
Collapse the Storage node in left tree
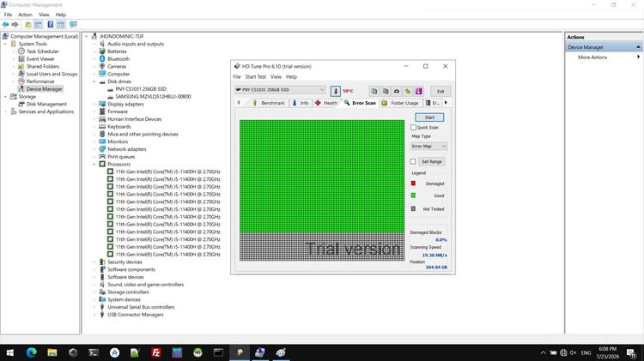[x=5, y=96]
